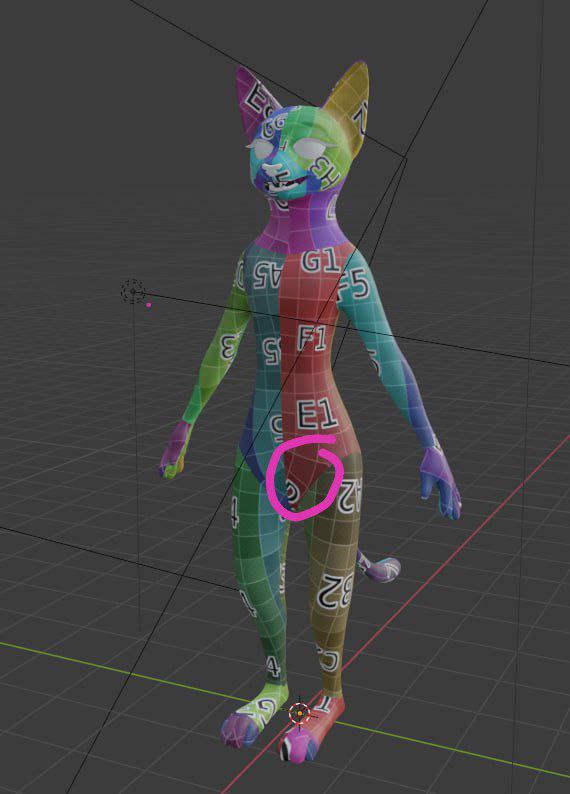Select the dashed-circle light object in viewport
Viewport: 570px width, 794px height.
(133, 291)
